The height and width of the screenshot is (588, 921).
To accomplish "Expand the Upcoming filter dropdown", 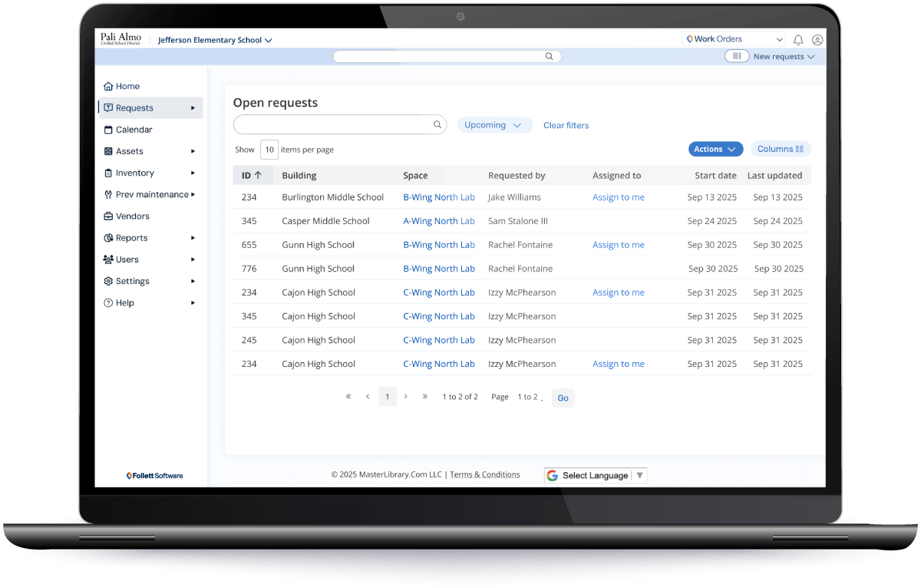I will (494, 125).
